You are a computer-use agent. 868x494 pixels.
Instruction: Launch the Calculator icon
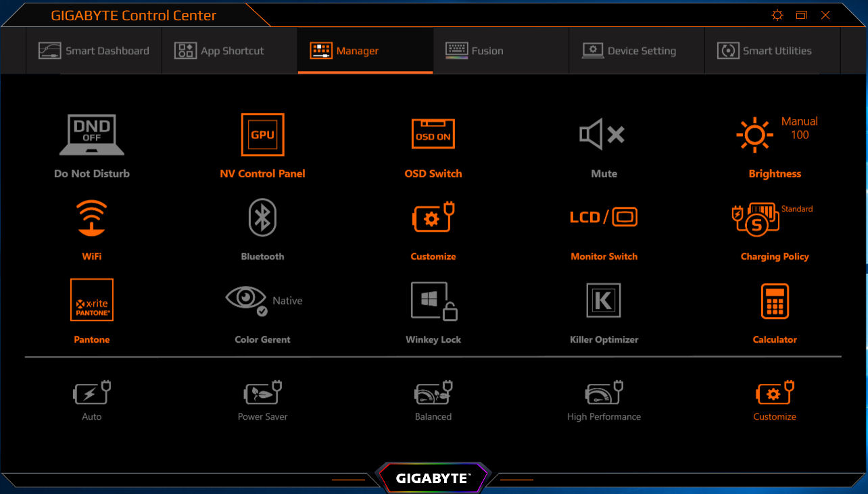[775, 301]
